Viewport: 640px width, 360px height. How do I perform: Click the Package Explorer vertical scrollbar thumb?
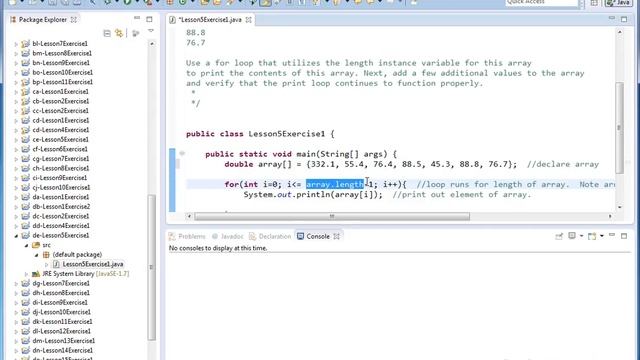pyautogui.click(x=151, y=267)
